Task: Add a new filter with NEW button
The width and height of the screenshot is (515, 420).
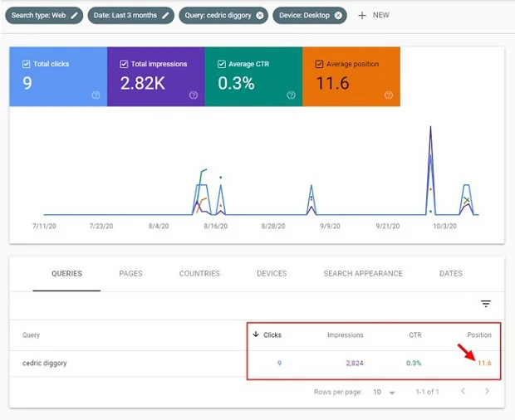Action: click(x=373, y=15)
